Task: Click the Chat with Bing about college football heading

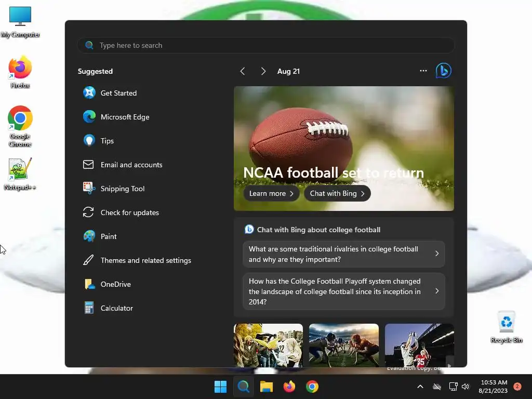Action: (x=318, y=230)
